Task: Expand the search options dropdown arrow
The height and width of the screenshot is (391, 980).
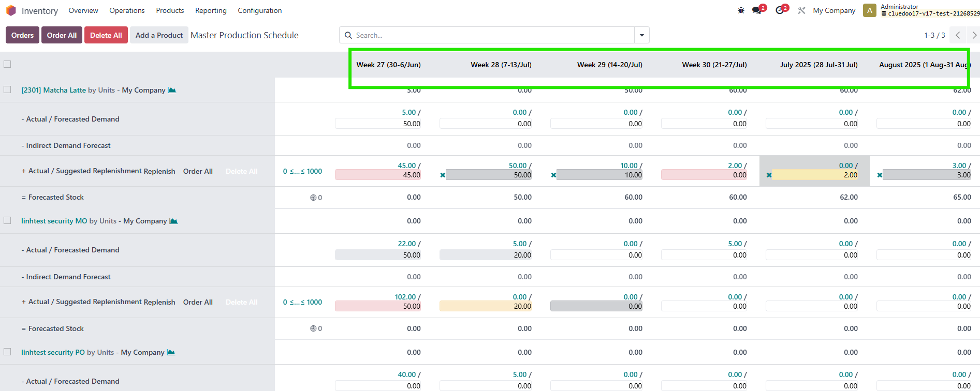Action: pos(641,35)
